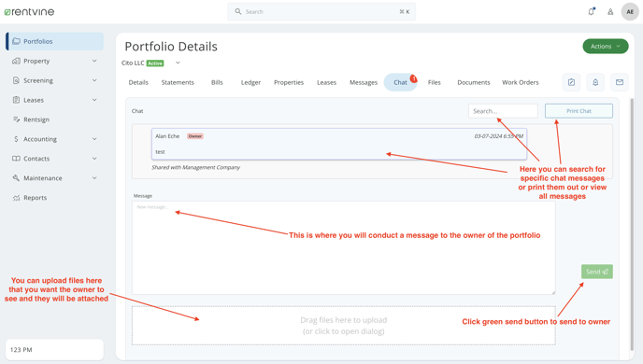Open the Bills tab

[217, 82]
